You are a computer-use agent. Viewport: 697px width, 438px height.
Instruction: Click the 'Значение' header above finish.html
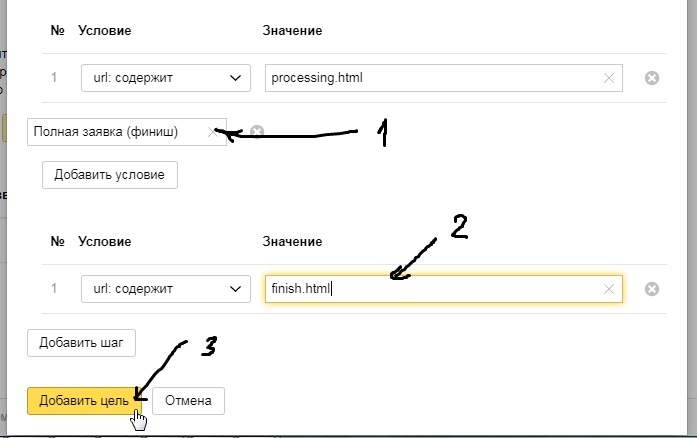(x=292, y=242)
